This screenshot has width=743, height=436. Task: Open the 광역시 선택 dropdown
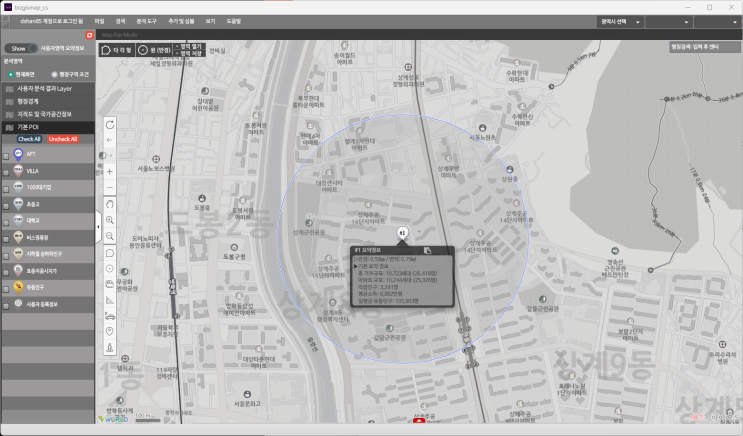click(x=619, y=20)
